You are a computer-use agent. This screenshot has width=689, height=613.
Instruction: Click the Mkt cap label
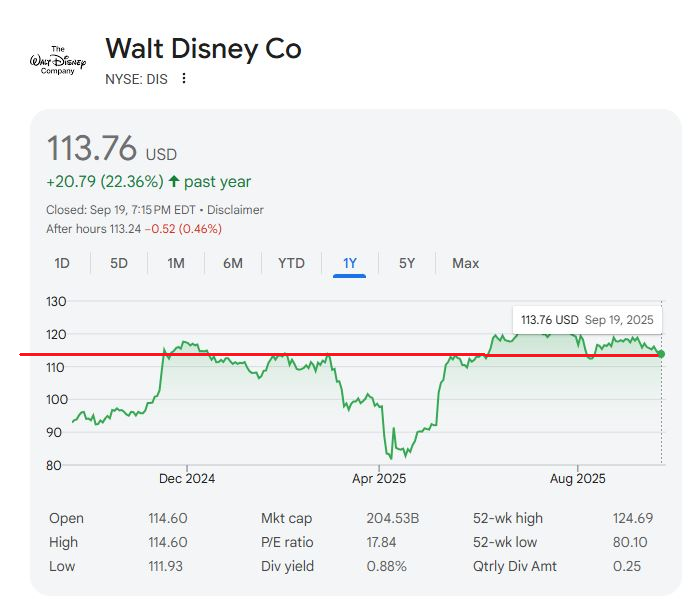click(286, 518)
